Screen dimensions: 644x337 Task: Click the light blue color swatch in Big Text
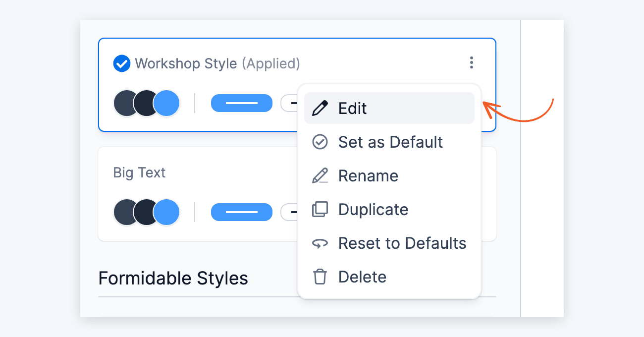(166, 212)
